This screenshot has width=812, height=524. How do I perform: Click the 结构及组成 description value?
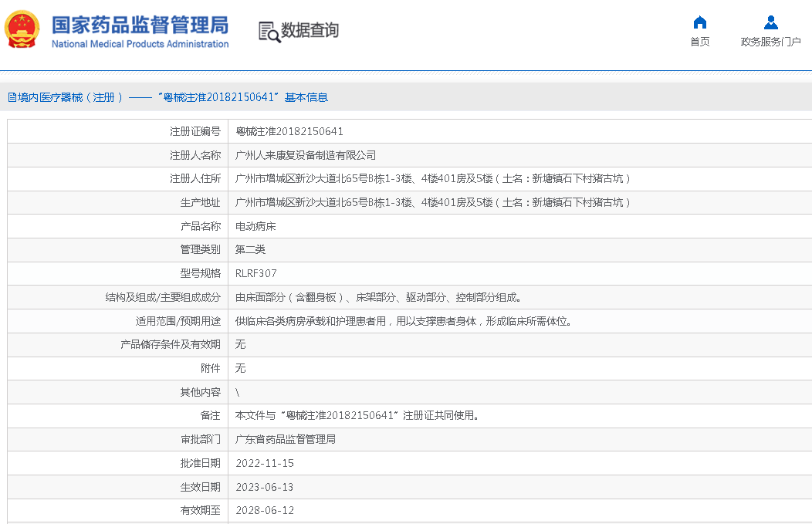[378, 297]
